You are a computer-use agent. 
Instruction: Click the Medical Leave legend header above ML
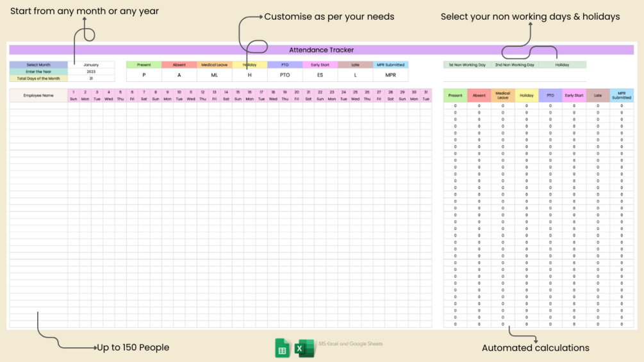215,65
